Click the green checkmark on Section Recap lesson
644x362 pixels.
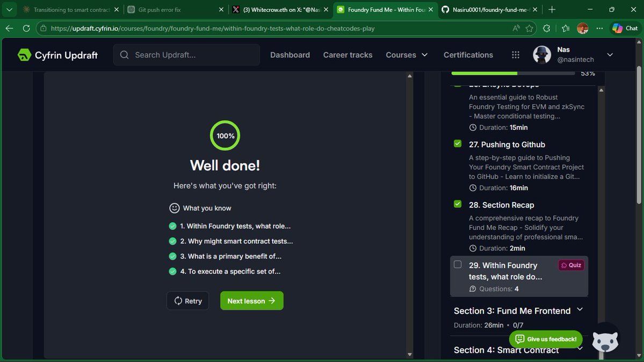[x=457, y=204]
